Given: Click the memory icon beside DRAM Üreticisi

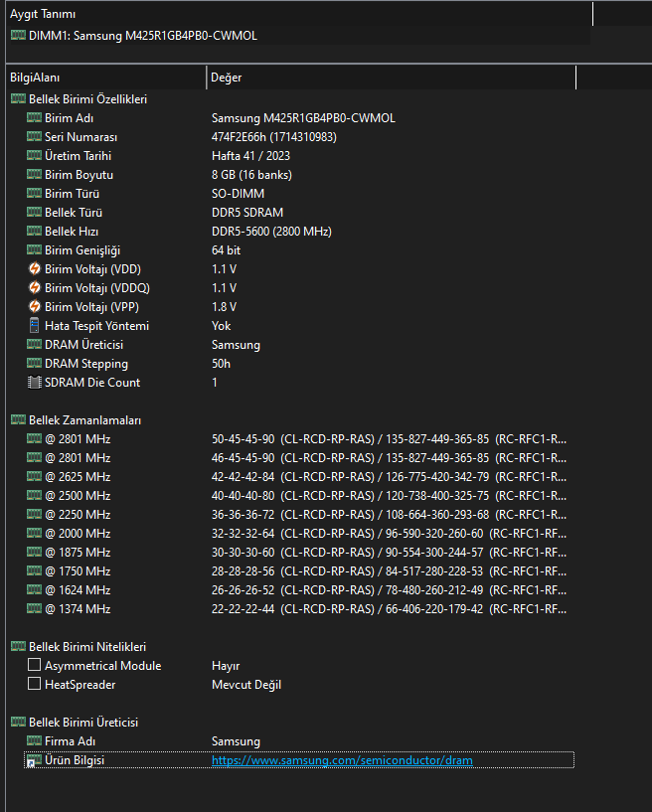Looking at the screenshot, I should tap(34, 344).
